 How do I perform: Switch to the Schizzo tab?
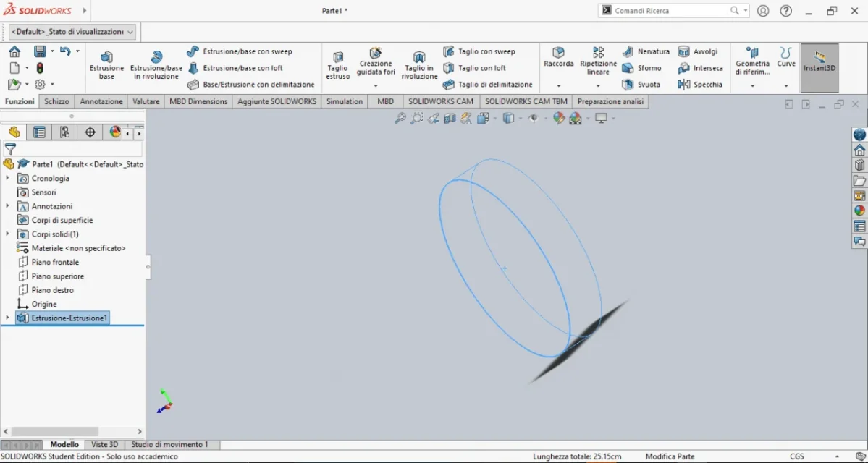(57, 102)
